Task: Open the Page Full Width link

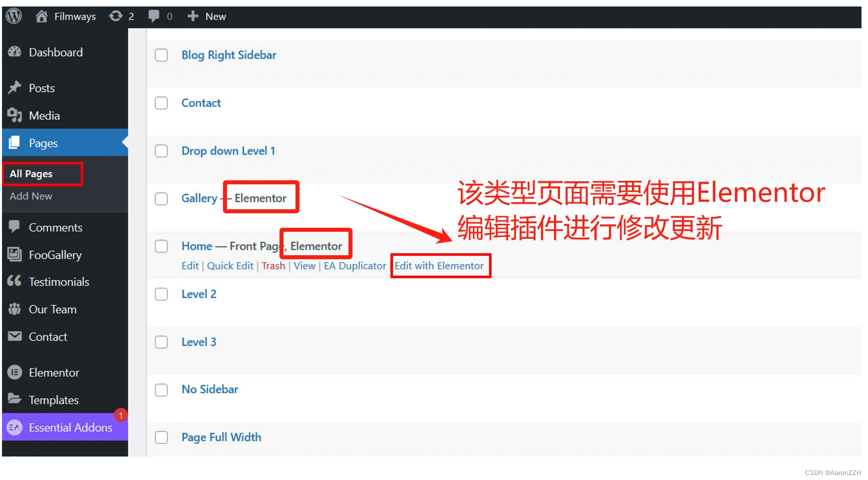Action: click(221, 438)
